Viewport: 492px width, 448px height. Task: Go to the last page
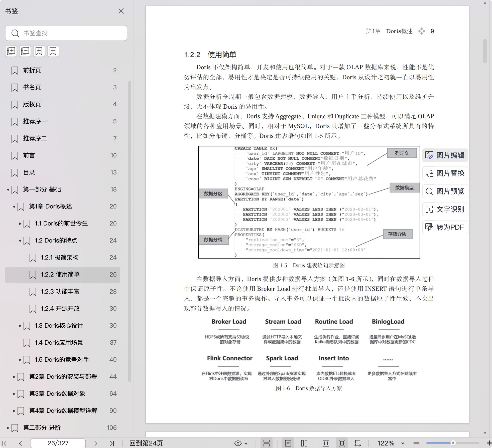point(112,443)
